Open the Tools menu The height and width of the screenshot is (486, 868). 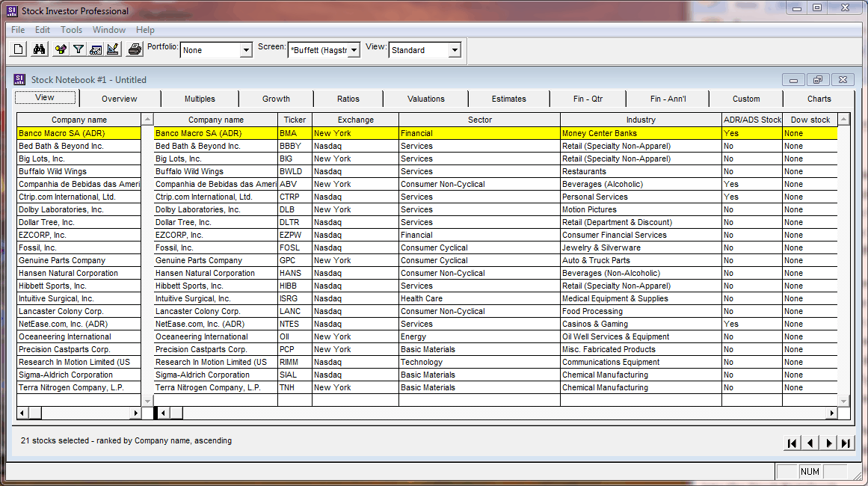click(72, 30)
